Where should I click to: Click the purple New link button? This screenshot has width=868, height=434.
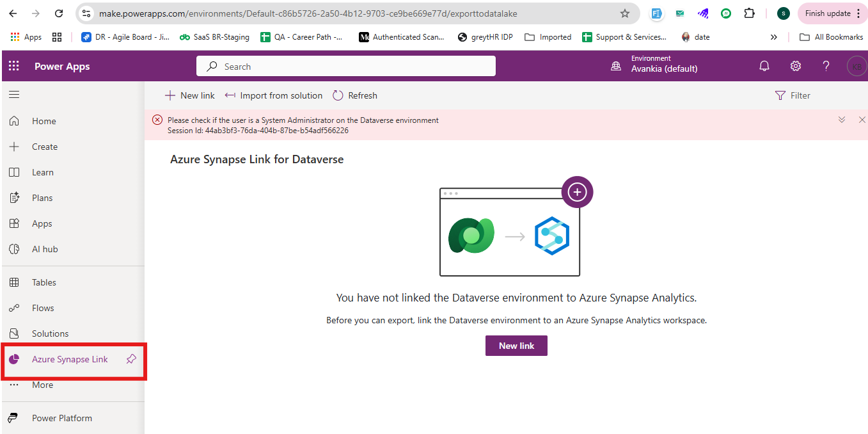[x=516, y=346]
